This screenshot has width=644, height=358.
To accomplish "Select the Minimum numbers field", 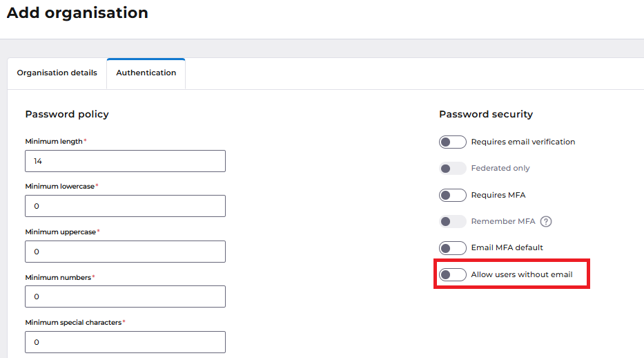I will (x=125, y=296).
